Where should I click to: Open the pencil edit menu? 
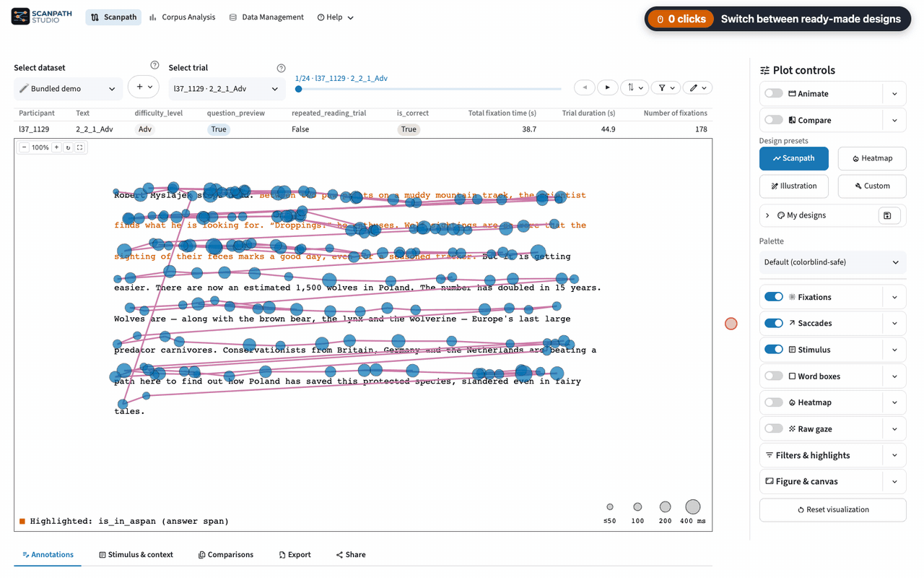point(697,87)
